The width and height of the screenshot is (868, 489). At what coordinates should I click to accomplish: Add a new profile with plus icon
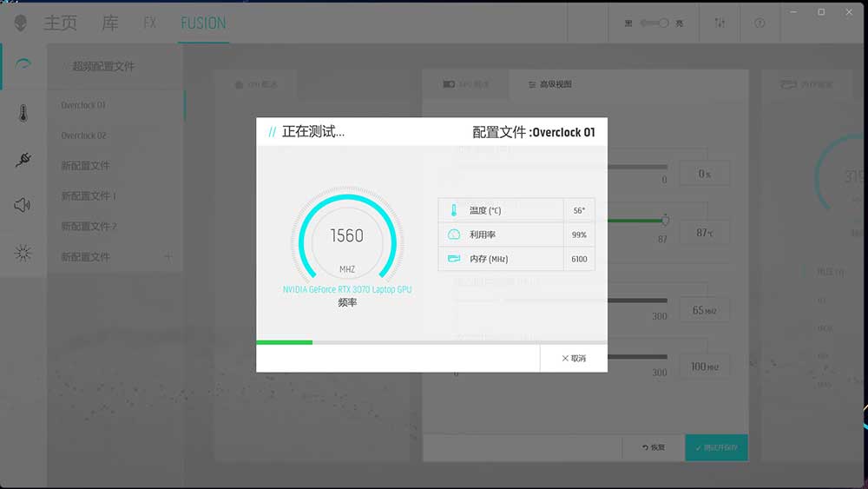(168, 256)
